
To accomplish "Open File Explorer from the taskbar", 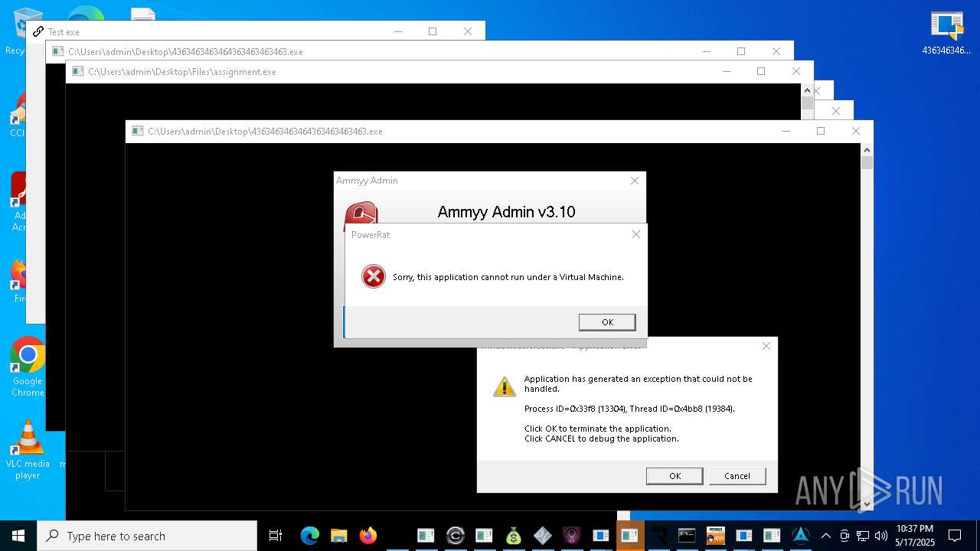I will pos(338,536).
